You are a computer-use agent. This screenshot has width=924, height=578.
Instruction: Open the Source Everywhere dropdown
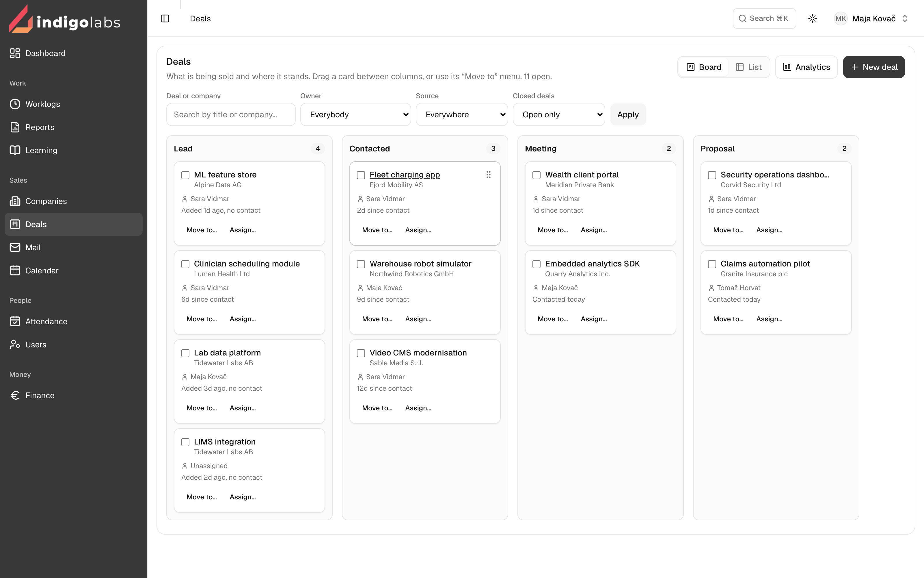462,114
